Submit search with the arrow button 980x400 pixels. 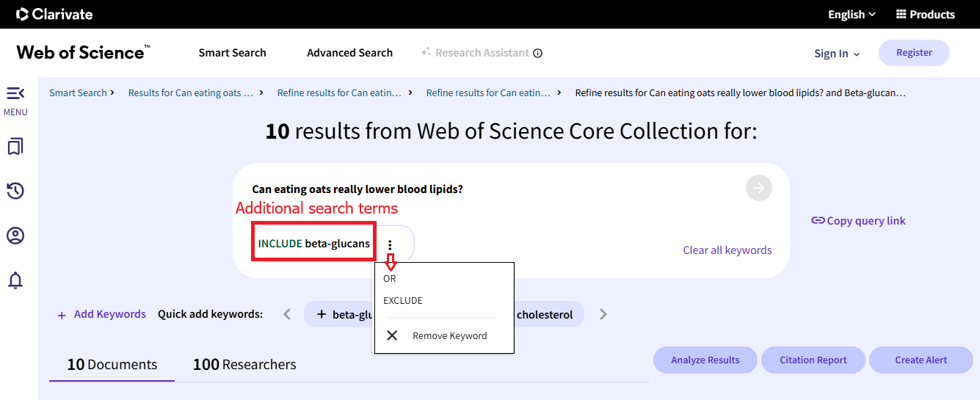pyautogui.click(x=759, y=188)
